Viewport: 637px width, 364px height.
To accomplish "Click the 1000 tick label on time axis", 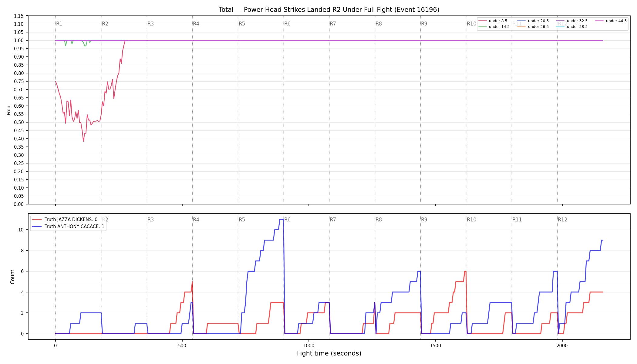I will pyautogui.click(x=309, y=345).
